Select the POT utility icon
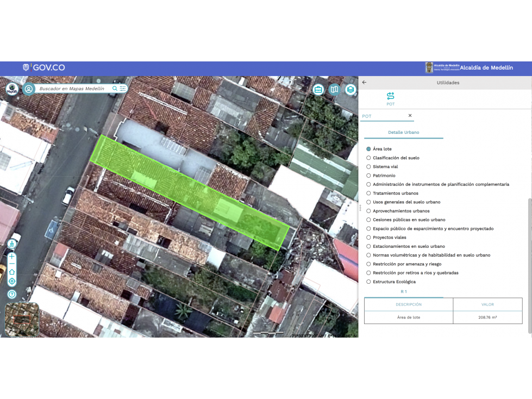This screenshot has height=399, width=532. coord(391,99)
